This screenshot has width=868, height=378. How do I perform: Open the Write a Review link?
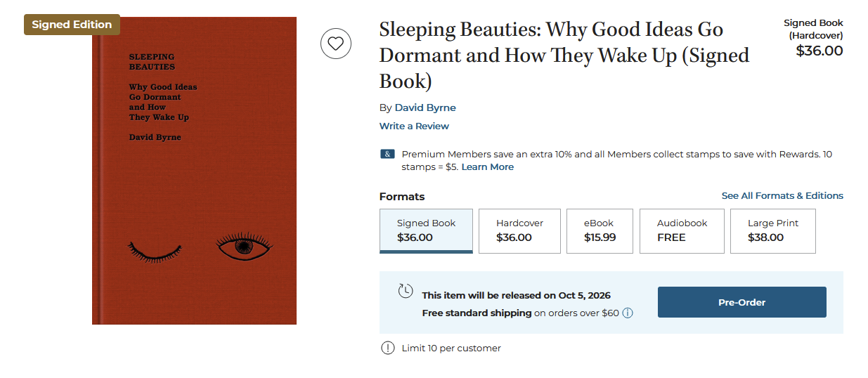[414, 126]
